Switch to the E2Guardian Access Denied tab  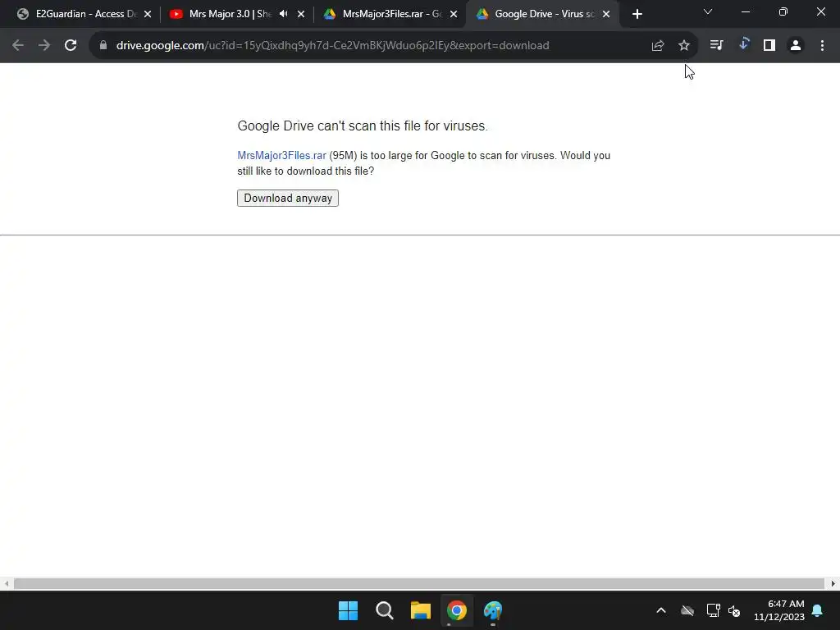[x=85, y=14]
